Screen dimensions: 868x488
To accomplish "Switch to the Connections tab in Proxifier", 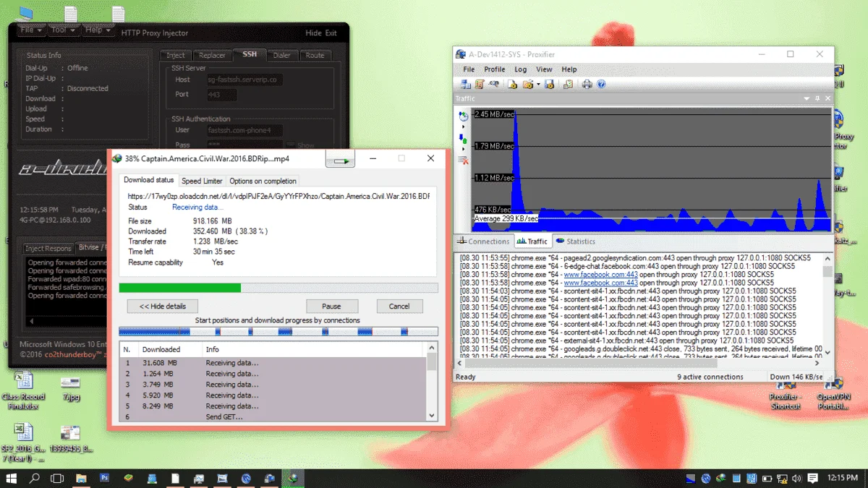I will [x=484, y=241].
